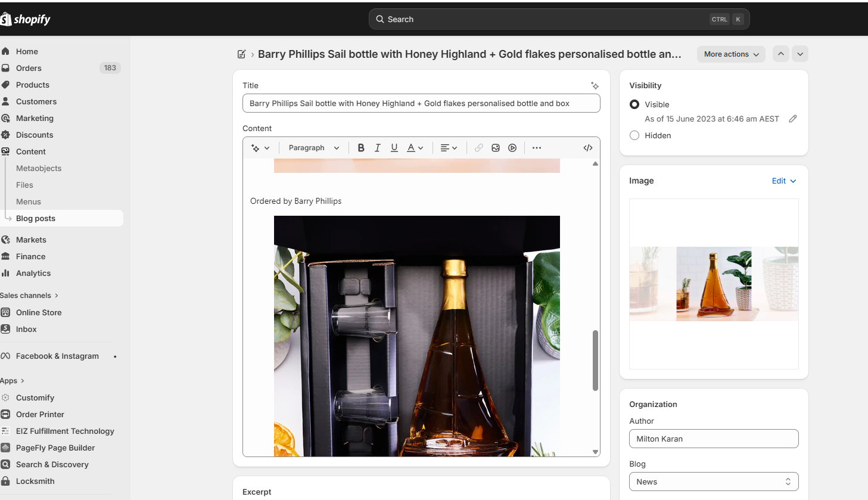Open the Blog selector showing News
The height and width of the screenshot is (500, 868).
pyautogui.click(x=713, y=482)
